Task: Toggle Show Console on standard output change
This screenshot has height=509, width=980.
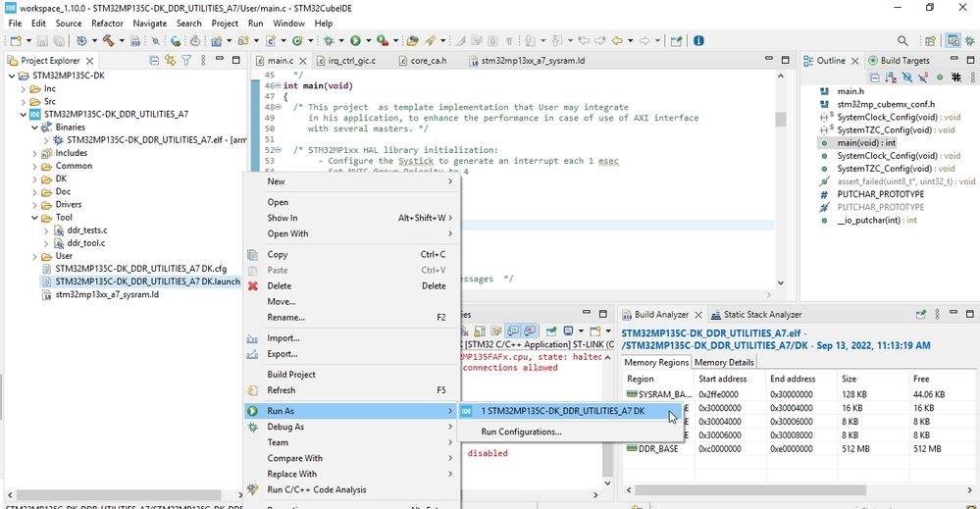Action: click(x=512, y=331)
